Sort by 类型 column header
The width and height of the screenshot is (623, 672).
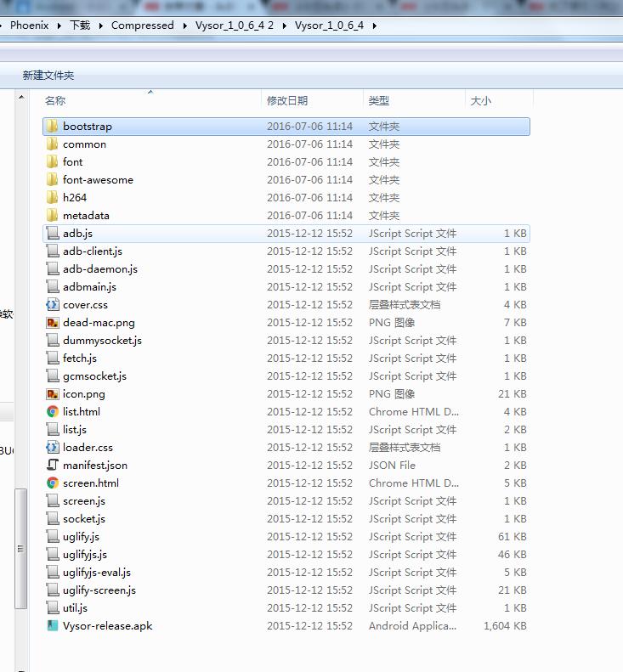tap(378, 101)
